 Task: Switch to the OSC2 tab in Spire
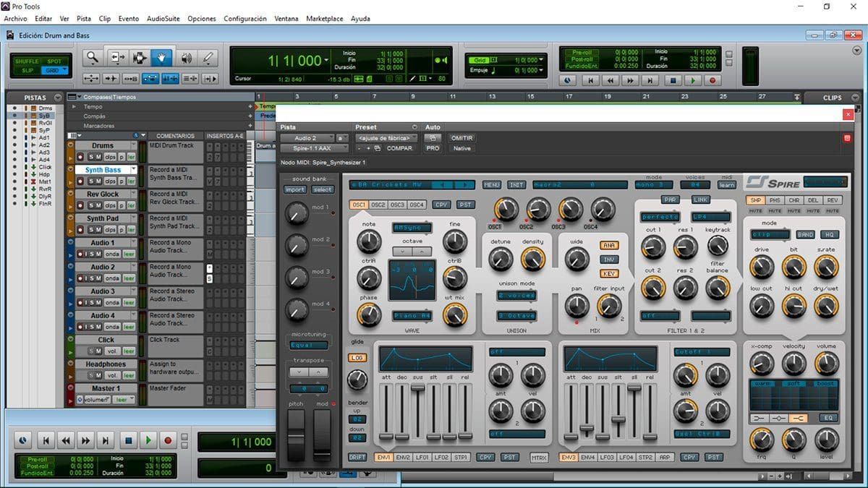click(378, 205)
